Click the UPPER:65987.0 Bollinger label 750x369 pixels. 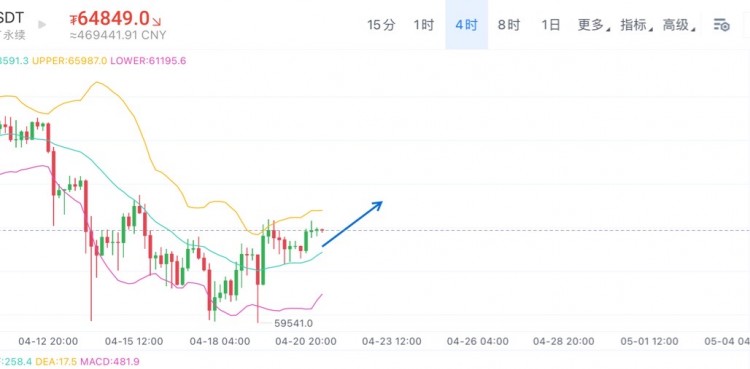69,61
